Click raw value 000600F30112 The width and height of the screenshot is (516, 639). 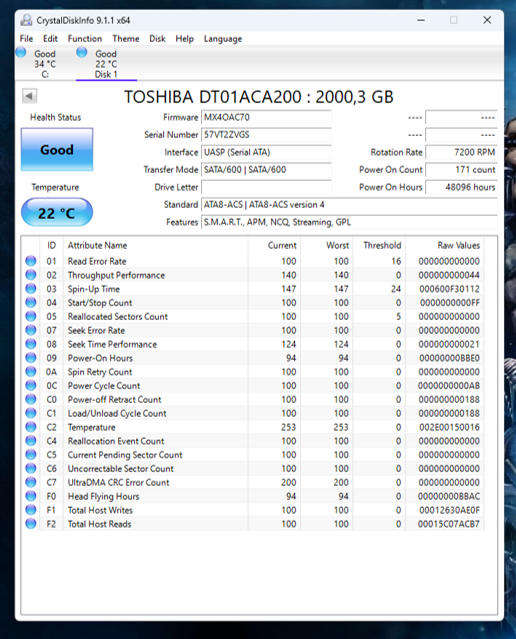click(x=450, y=289)
